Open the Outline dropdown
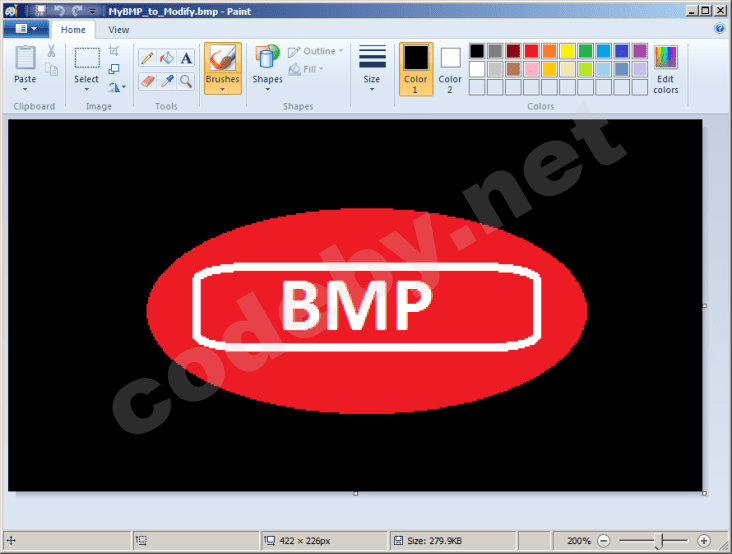Image resolution: width=732 pixels, height=554 pixels. pyautogui.click(x=316, y=51)
